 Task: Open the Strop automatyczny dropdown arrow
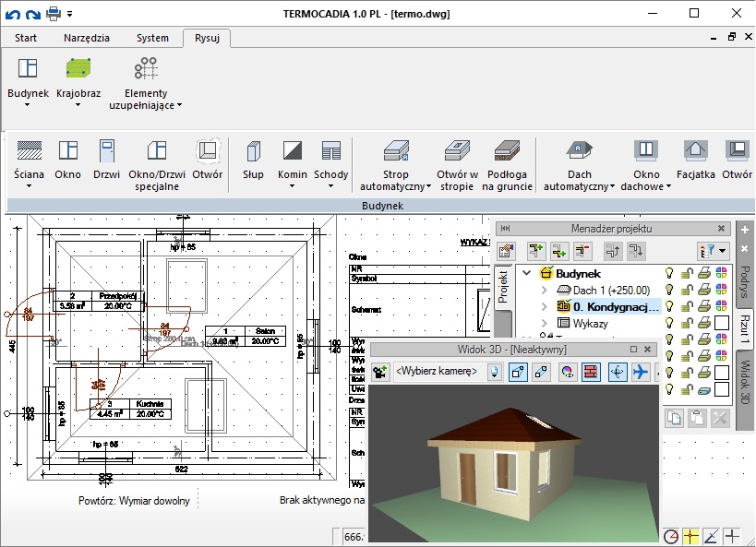tap(428, 186)
